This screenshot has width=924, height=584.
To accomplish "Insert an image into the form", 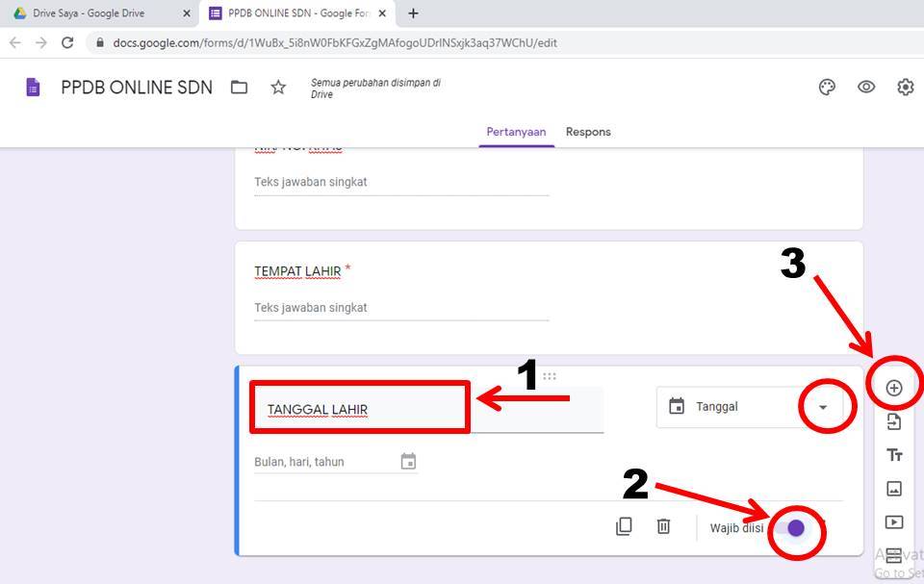I will pos(893,488).
